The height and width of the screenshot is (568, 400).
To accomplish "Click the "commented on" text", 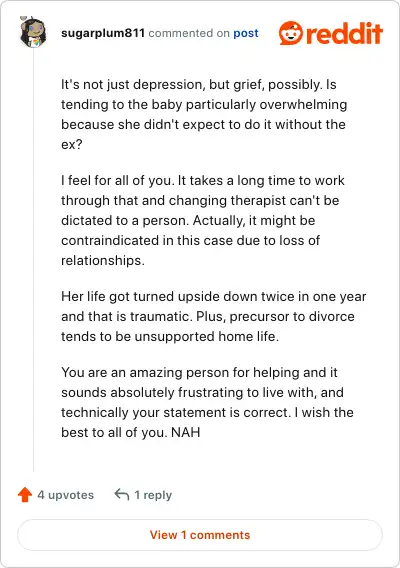I will (189, 33).
